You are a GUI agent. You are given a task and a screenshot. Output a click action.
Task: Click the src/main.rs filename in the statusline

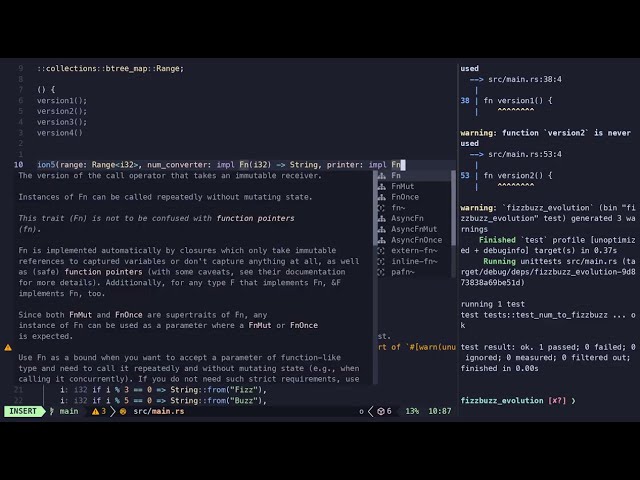pyautogui.click(x=159, y=411)
